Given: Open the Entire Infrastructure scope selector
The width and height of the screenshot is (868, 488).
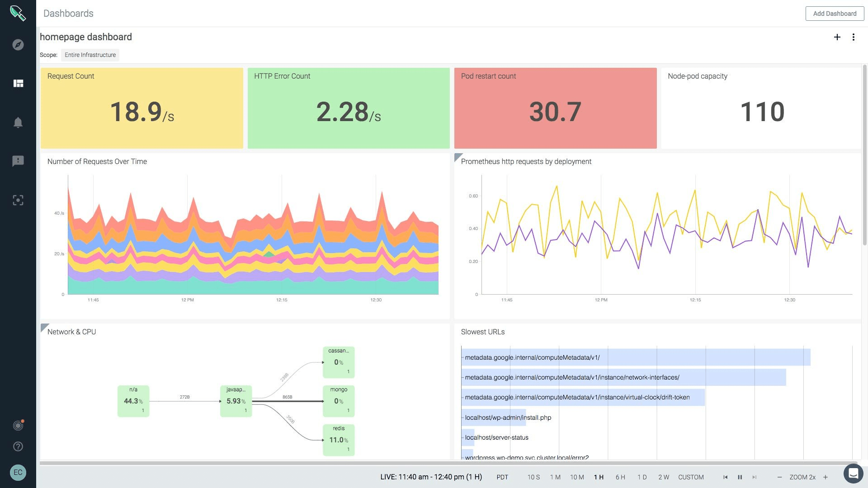Looking at the screenshot, I should click(x=90, y=55).
